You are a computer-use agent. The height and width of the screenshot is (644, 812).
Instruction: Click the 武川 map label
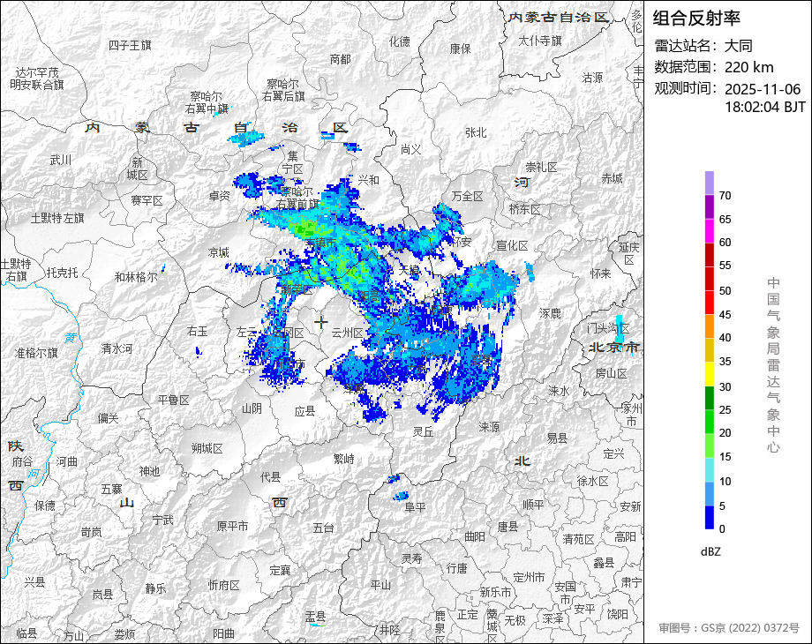point(61,161)
